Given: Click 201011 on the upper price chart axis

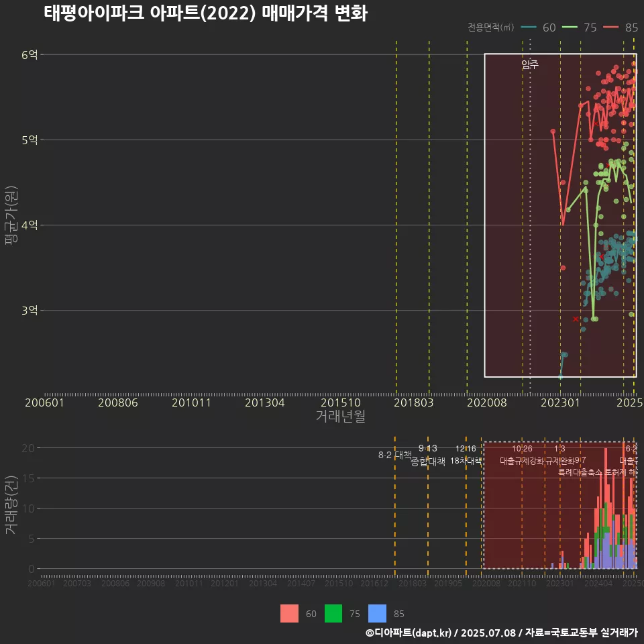Looking at the screenshot, I should coord(191,402).
